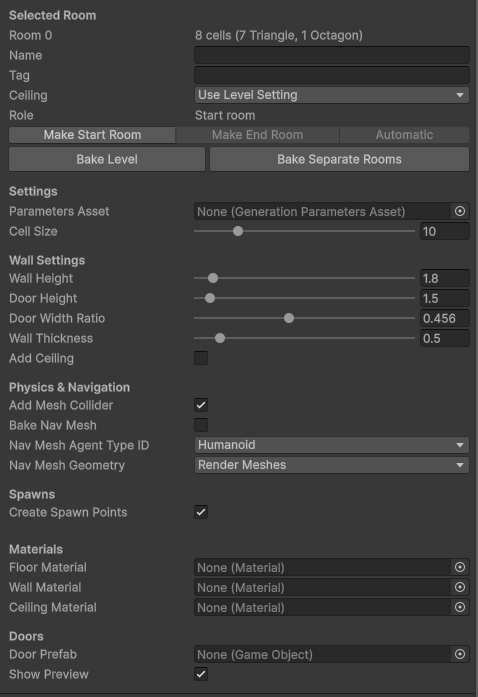Open the Ceiling dropdown
Screen dimensions: 478x697
[332, 95]
